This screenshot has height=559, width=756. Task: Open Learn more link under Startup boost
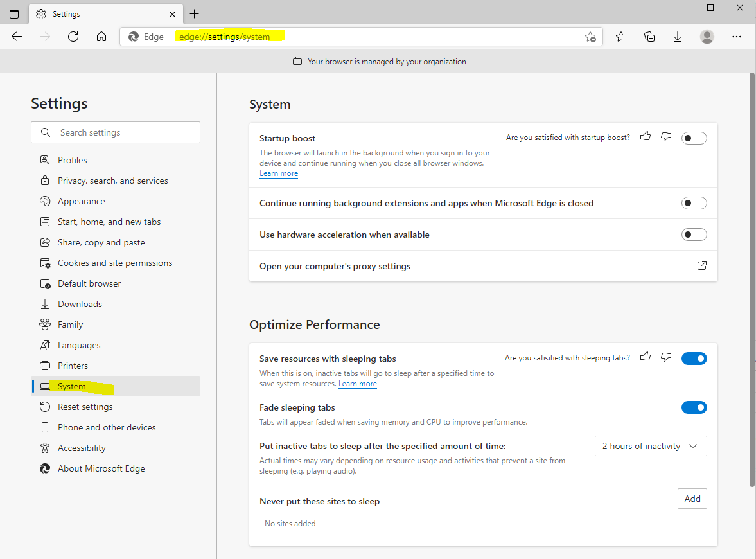(x=279, y=173)
